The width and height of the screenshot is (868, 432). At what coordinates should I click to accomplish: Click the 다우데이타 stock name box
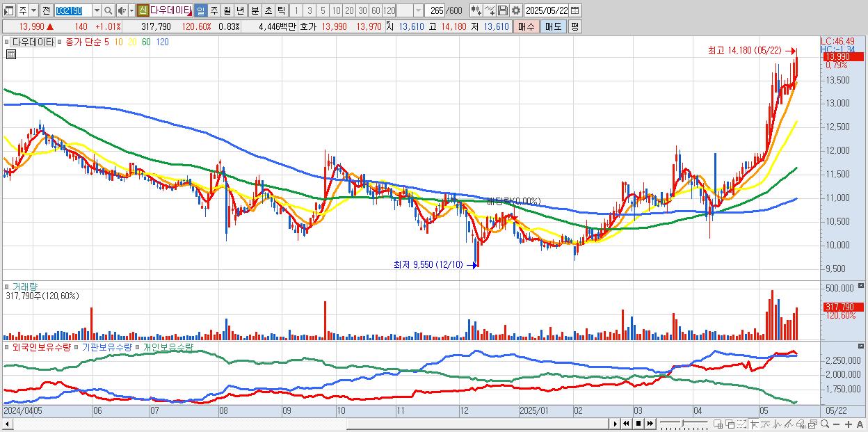click(170, 10)
